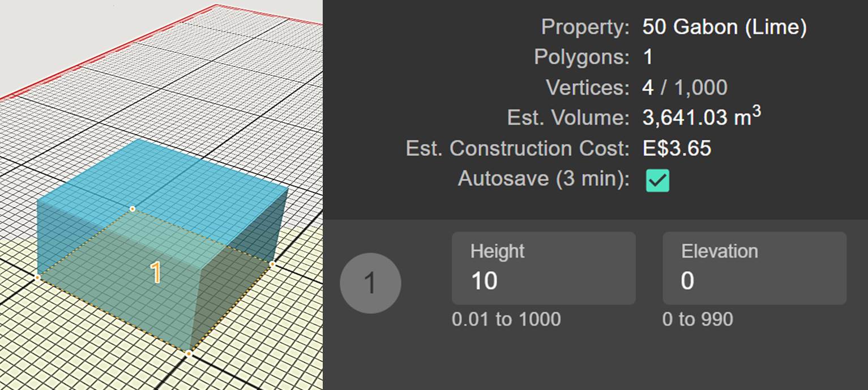The width and height of the screenshot is (868, 390).
Task: Select the rightmost vertex handle of the polygon
Action: coord(272,264)
